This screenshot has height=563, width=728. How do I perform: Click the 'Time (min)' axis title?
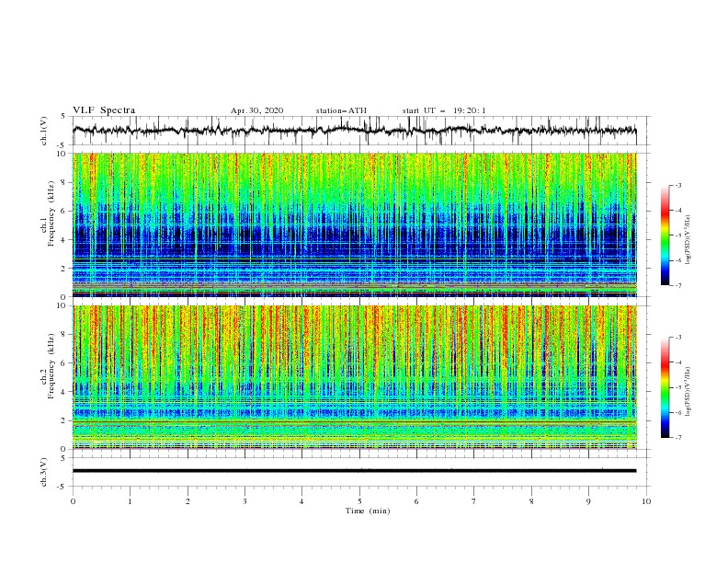pyautogui.click(x=368, y=511)
